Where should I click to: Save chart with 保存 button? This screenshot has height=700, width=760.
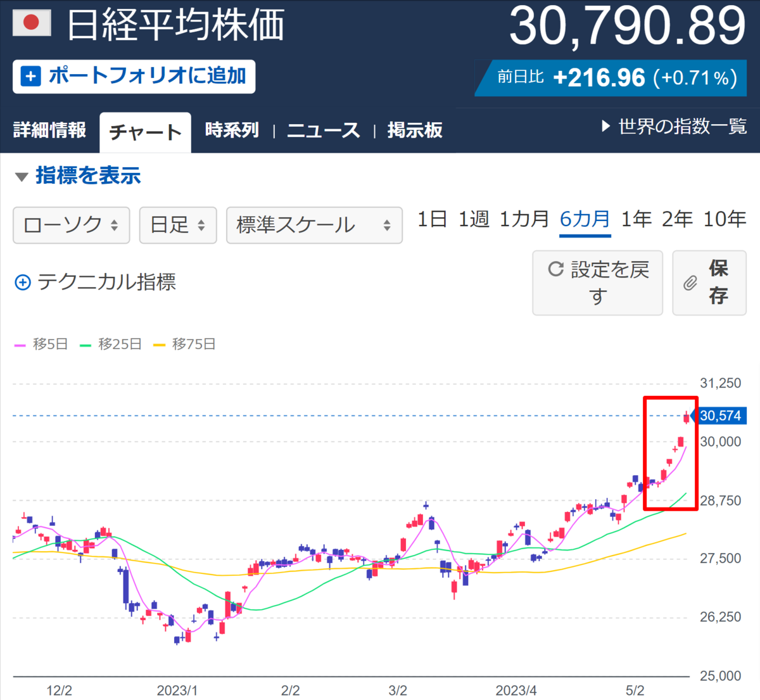pos(709,283)
